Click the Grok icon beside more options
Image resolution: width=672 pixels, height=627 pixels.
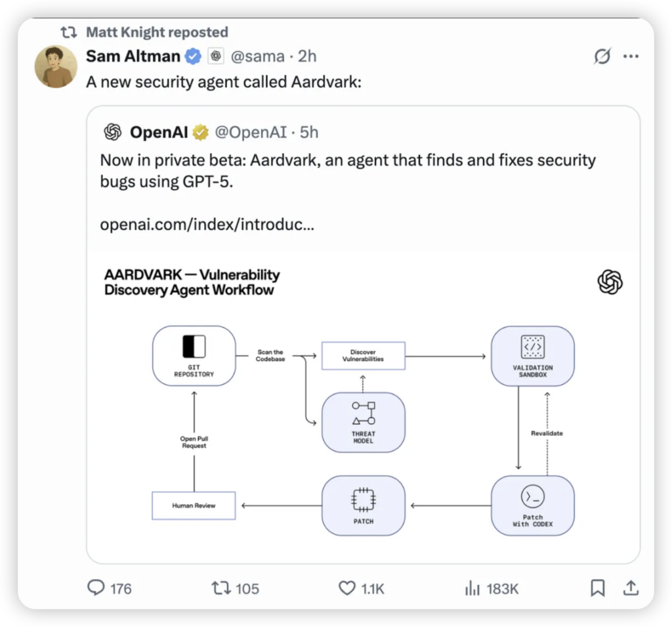pyautogui.click(x=601, y=57)
